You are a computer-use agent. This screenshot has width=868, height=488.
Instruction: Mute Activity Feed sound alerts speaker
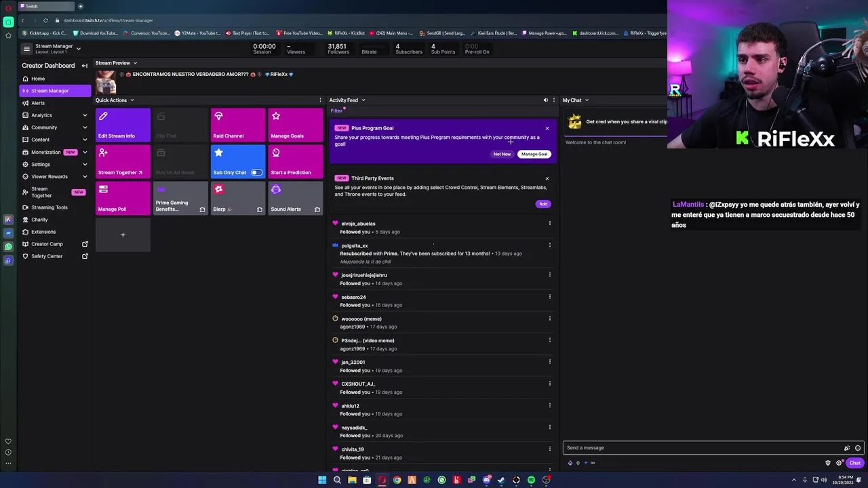coord(545,100)
